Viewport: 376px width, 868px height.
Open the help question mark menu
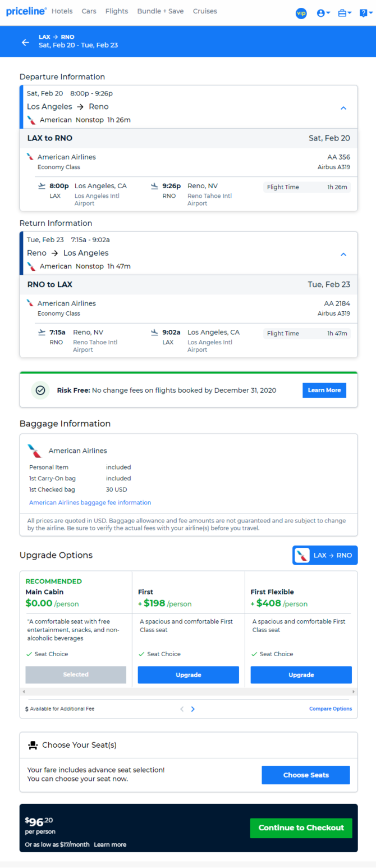click(x=366, y=13)
